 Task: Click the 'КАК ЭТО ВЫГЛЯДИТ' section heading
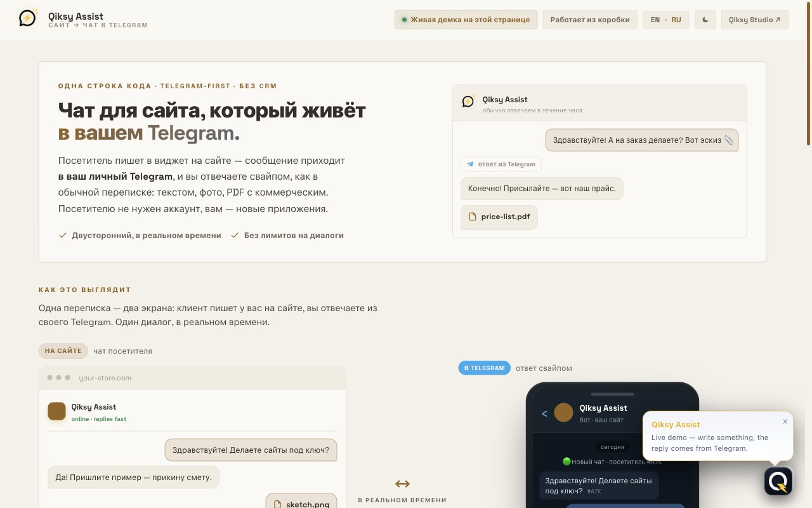pos(85,290)
